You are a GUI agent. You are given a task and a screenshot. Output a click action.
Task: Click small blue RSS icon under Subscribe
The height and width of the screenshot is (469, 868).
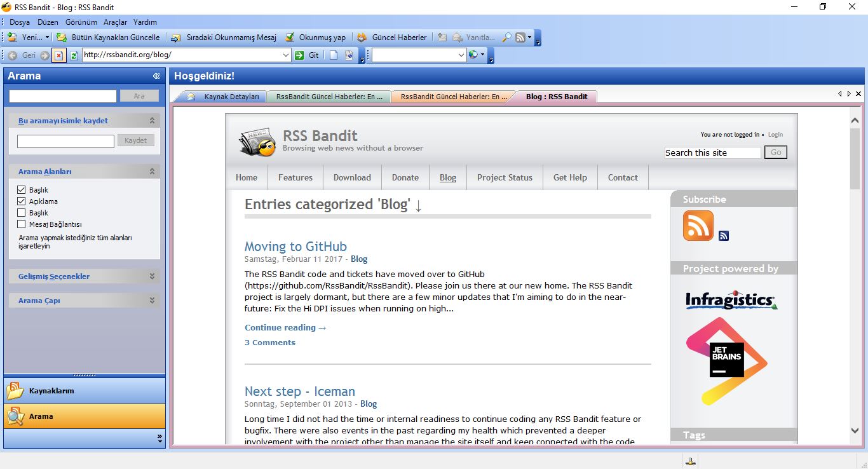pos(724,236)
